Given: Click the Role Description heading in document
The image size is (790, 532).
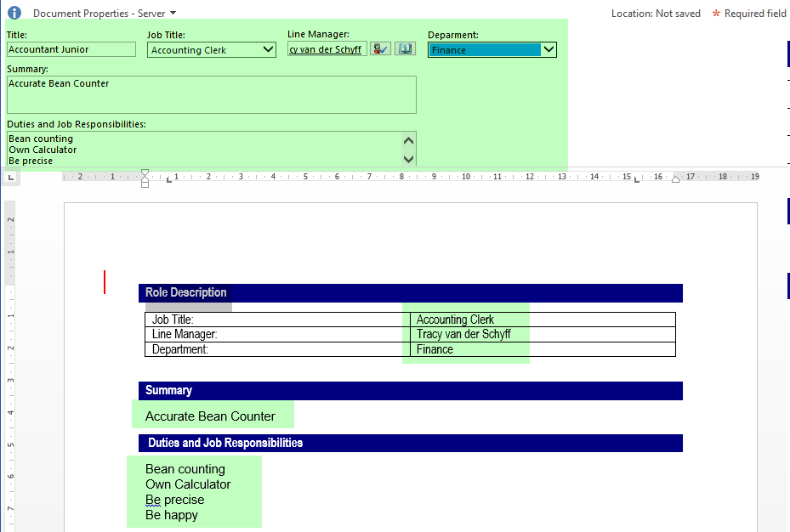Looking at the screenshot, I should (x=186, y=293).
